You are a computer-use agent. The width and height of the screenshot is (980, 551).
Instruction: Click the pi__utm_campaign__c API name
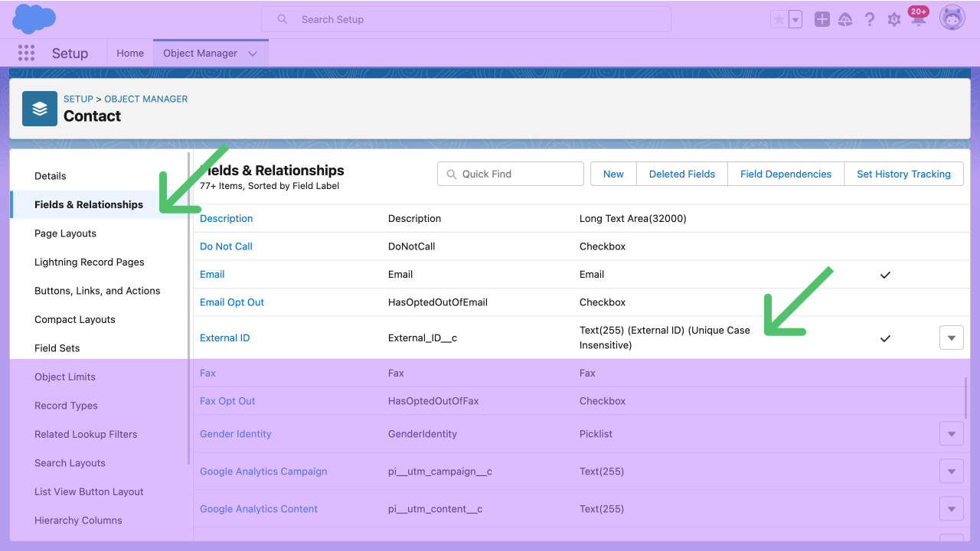click(440, 471)
